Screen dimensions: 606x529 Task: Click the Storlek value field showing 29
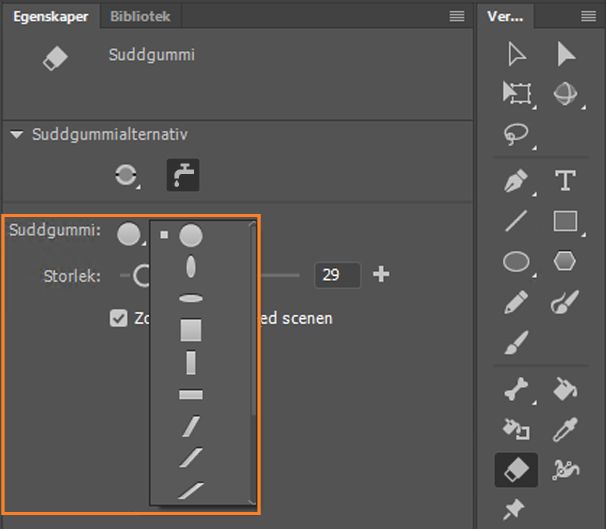click(x=337, y=275)
